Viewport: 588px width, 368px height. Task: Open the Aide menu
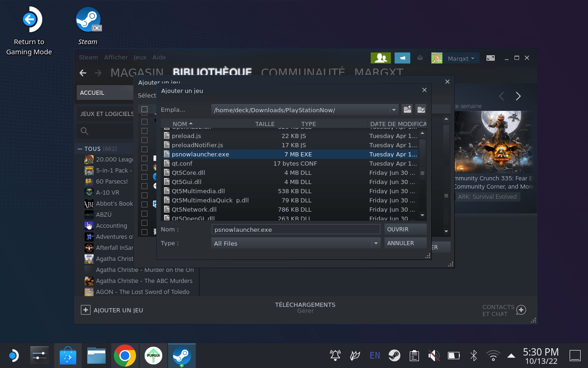pyautogui.click(x=159, y=57)
